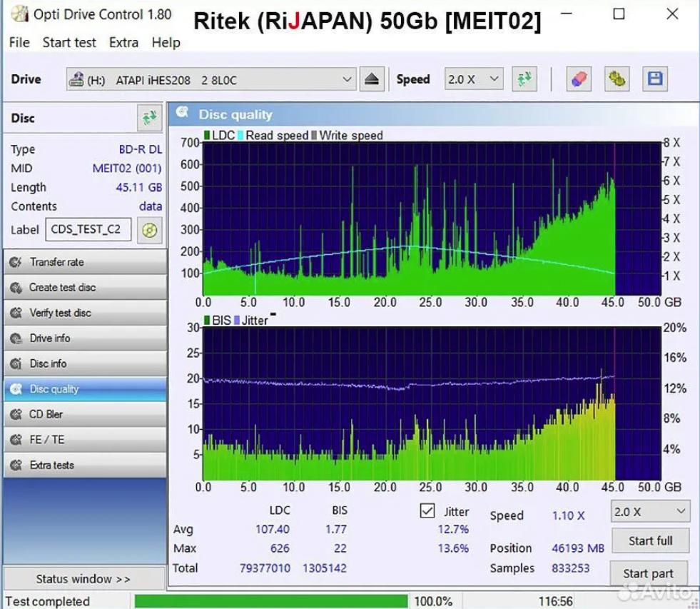
Task: Click the green test progress bar
Action: [x=271, y=601]
